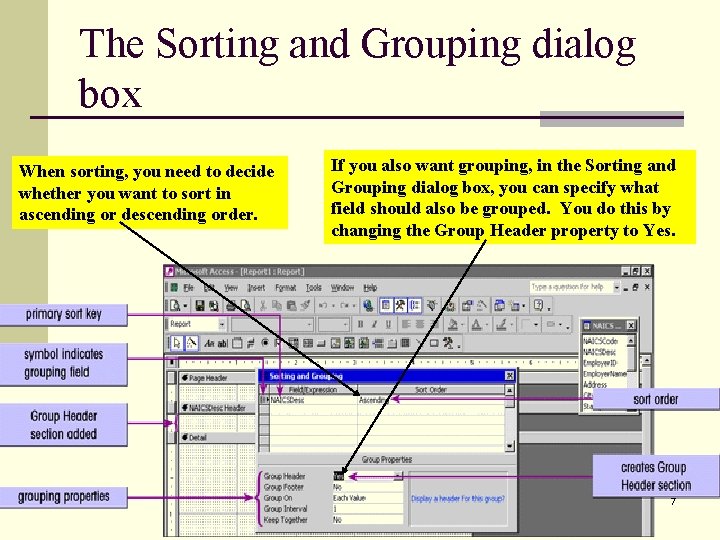
Task: Open the Object combo box showing Report
Action: coord(198,324)
